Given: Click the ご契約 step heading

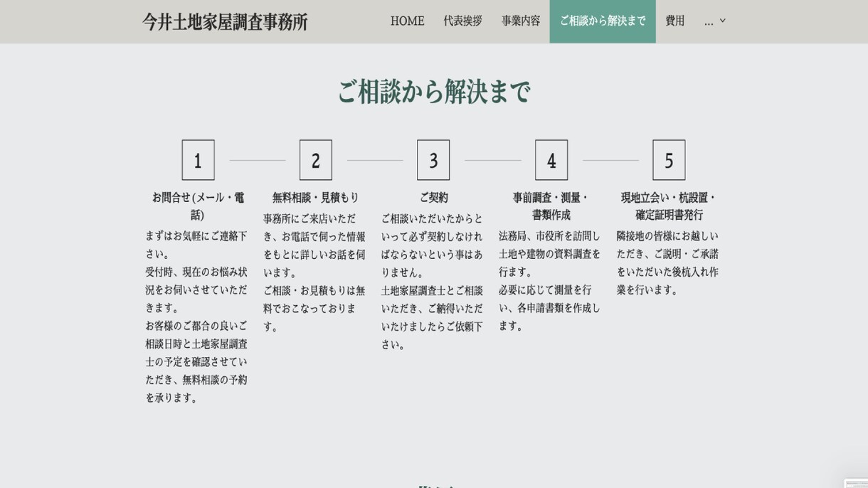Looking at the screenshot, I should [433, 197].
